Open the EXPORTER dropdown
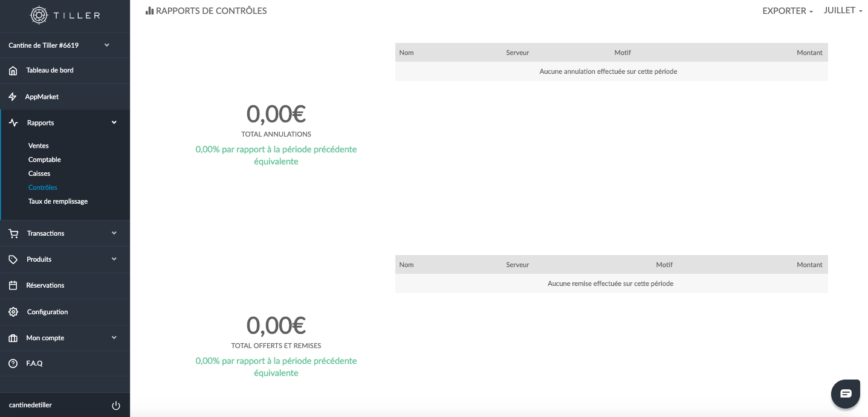The image size is (868, 417). pyautogui.click(x=787, y=11)
